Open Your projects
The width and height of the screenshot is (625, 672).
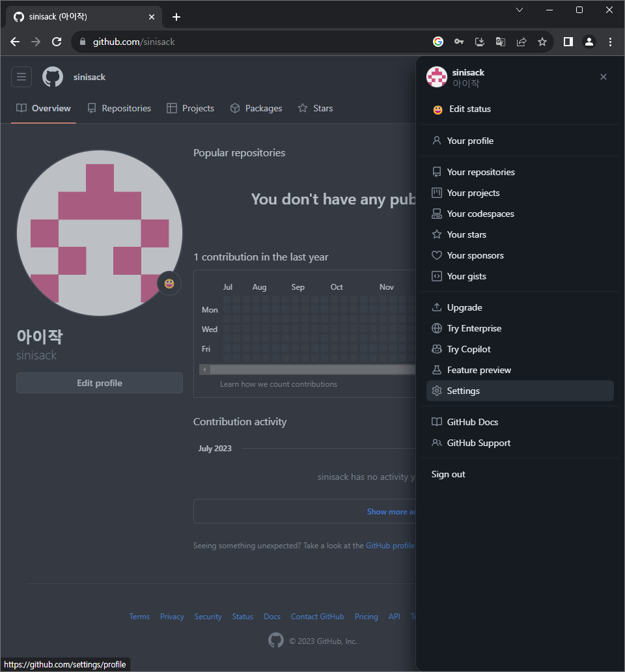point(520,193)
